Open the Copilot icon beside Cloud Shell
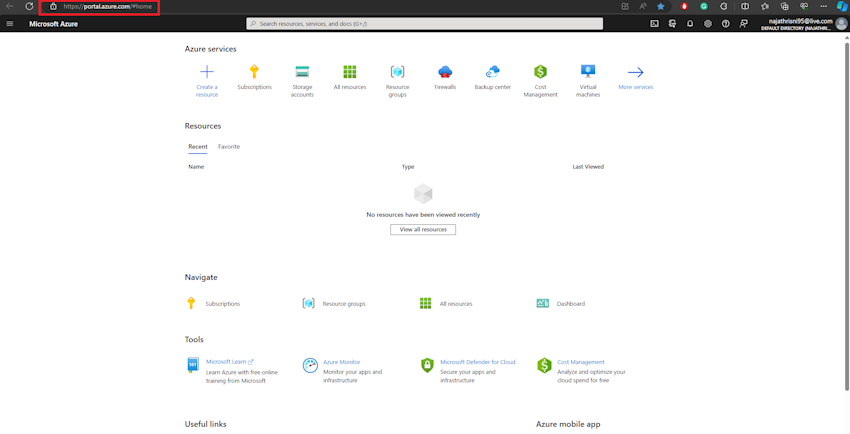The height and width of the screenshot is (434, 850). pos(672,24)
